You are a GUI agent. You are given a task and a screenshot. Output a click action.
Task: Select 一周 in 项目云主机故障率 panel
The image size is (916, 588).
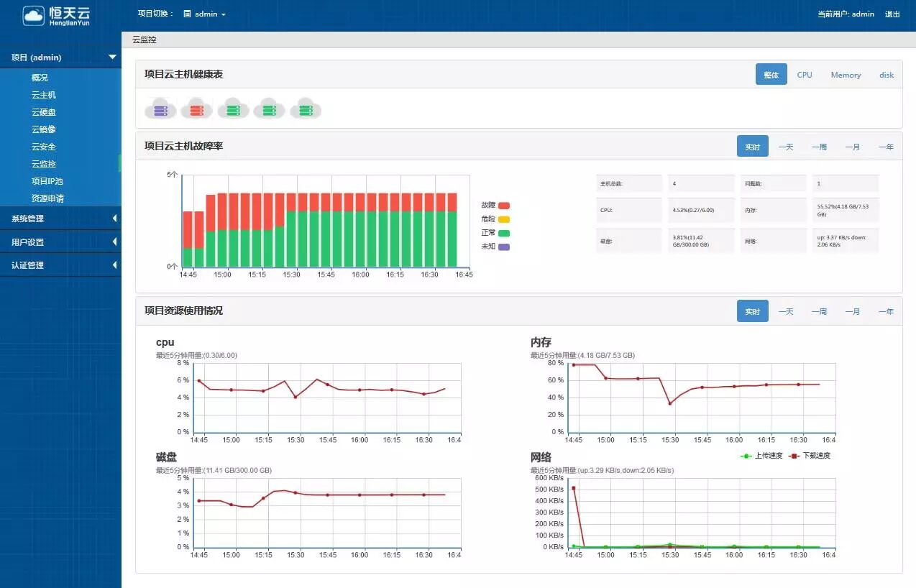819,147
